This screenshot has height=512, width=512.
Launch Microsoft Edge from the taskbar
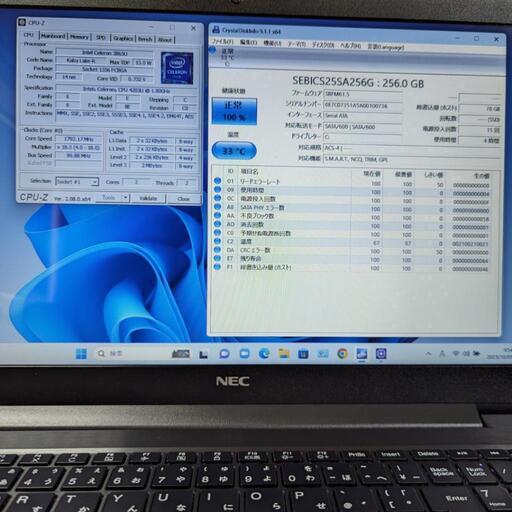point(264,354)
